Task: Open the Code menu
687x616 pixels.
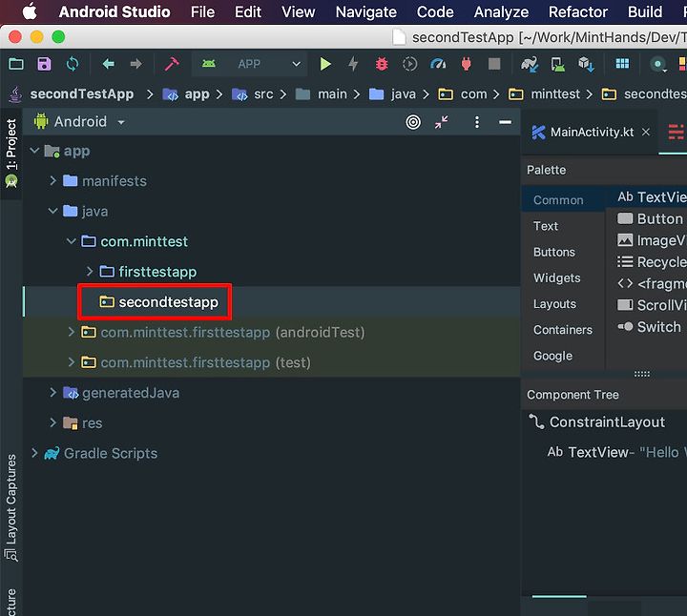Action: tap(435, 11)
